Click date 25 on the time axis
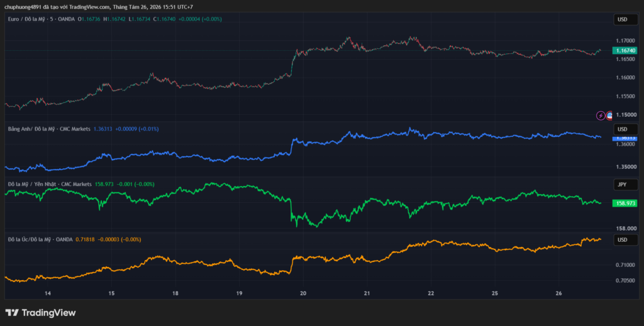 [x=495, y=293]
